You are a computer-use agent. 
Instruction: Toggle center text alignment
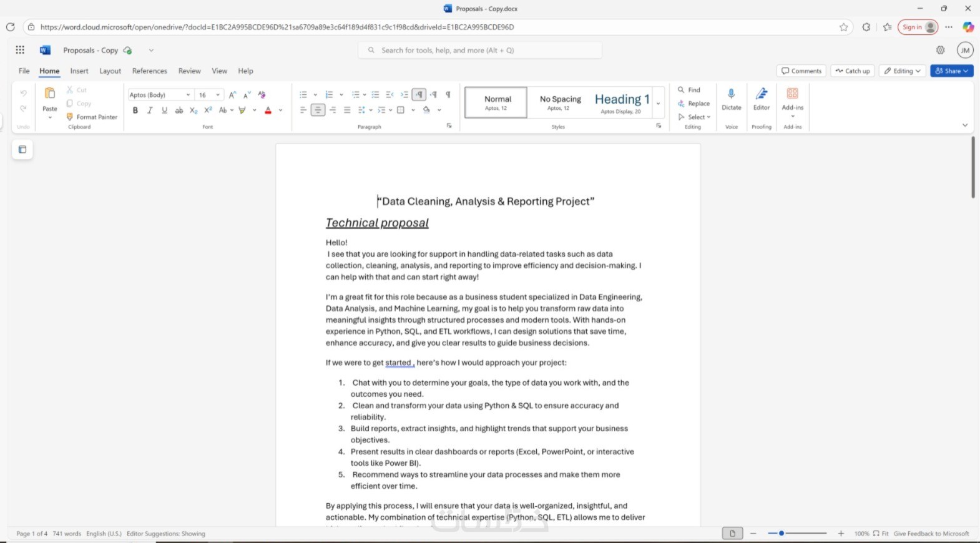(x=318, y=110)
